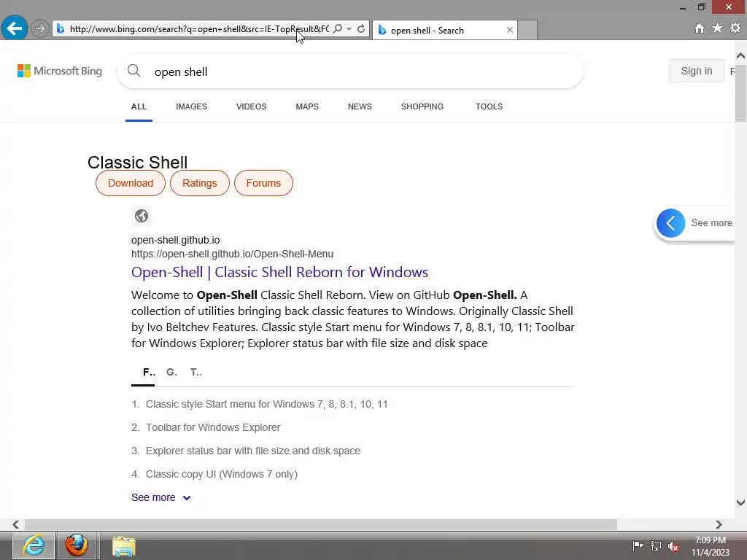The width and height of the screenshot is (747, 560).
Task: Click 'Classic copy UI (Windows 7 only)' text
Action: pos(222,474)
